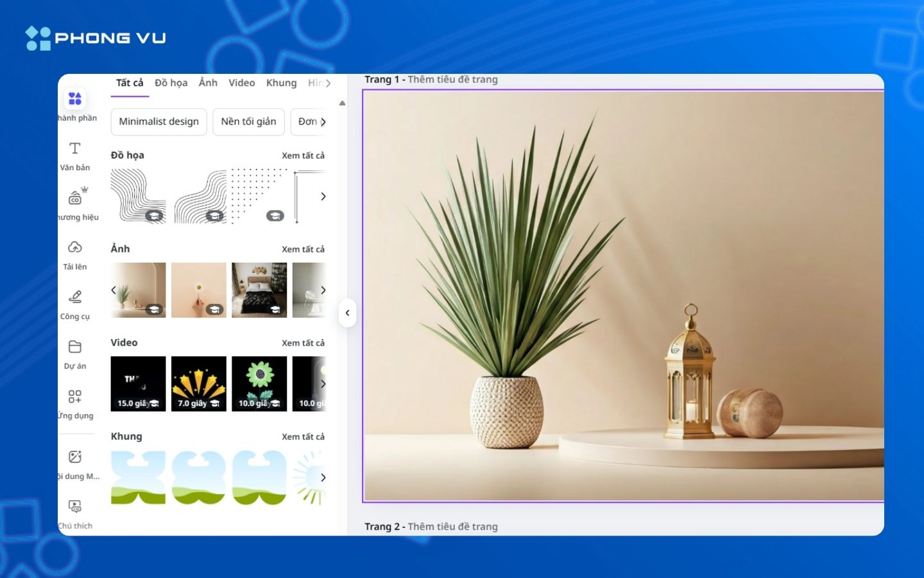
Task: Switch to the Đồ họa tab
Action: (x=170, y=82)
